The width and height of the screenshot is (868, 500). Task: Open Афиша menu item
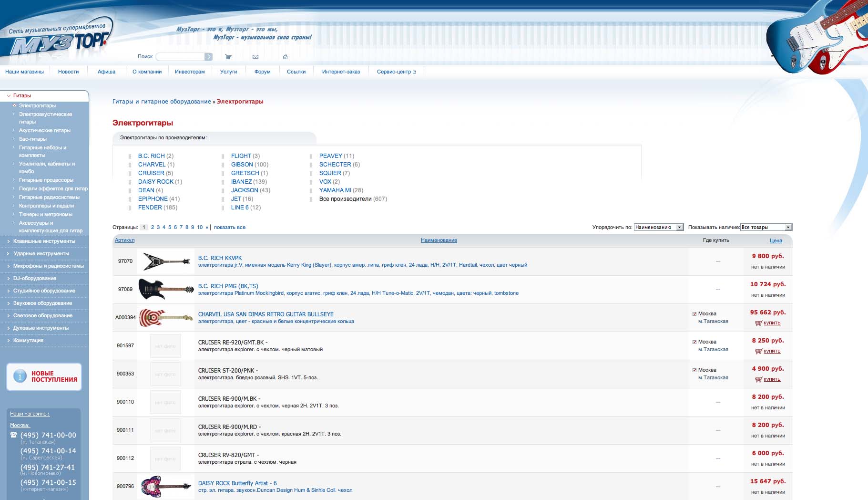coord(106,72)
